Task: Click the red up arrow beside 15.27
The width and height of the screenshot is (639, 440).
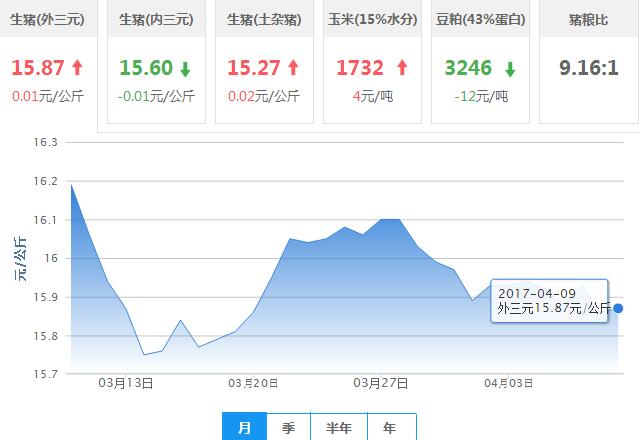Action: [x=293, y=68]
